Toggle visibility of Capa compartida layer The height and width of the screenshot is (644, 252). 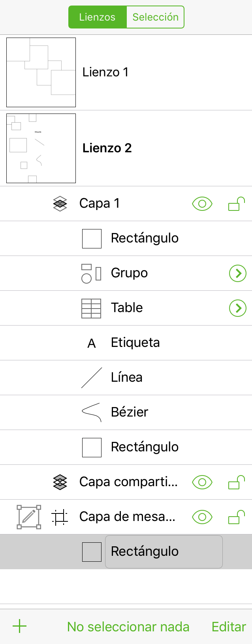pos(202,482)
